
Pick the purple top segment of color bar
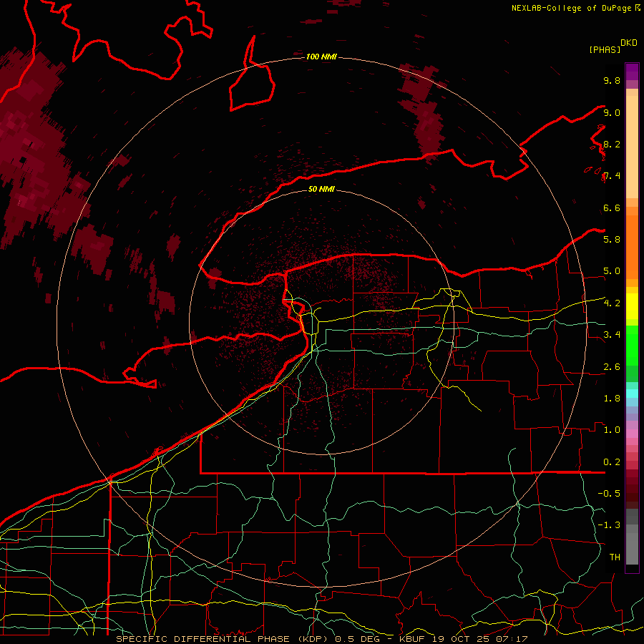coord(632,72)
